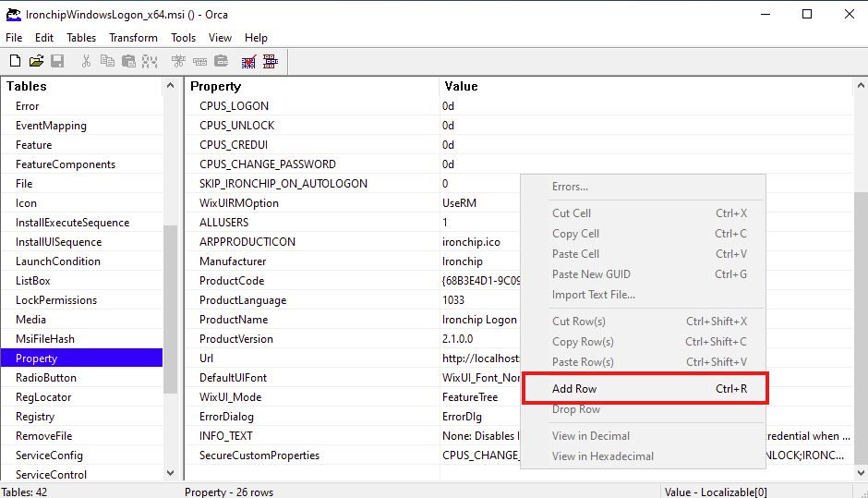The width and height of the screenshot is (868, 498).
Task: Select the ProductVersion property cell
Action: coord(236,339)
